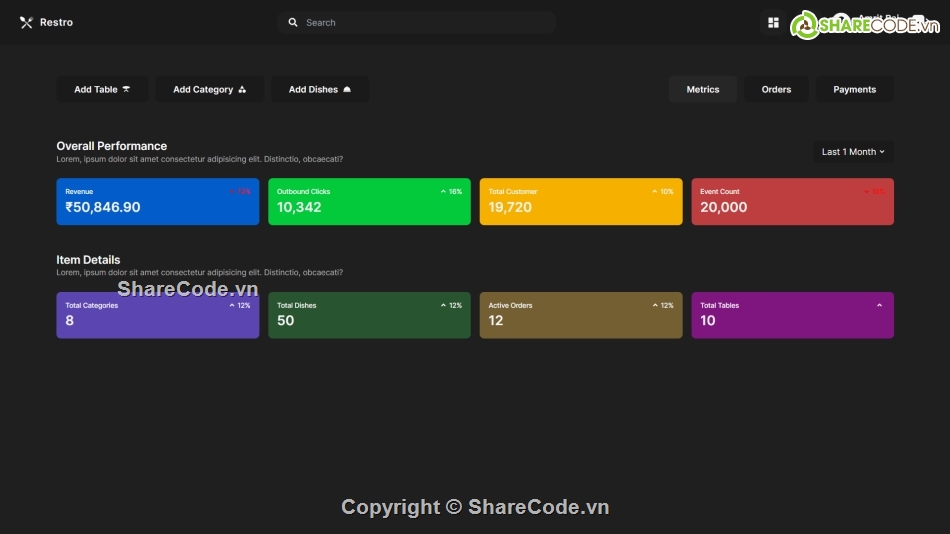Click the magnifier icon in the search bar

293,22
